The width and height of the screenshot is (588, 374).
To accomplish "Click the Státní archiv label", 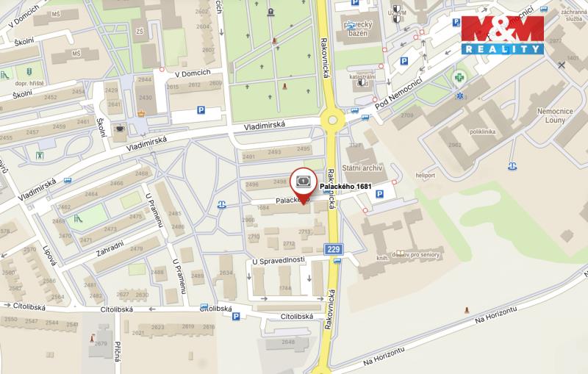I will point(362,168).
